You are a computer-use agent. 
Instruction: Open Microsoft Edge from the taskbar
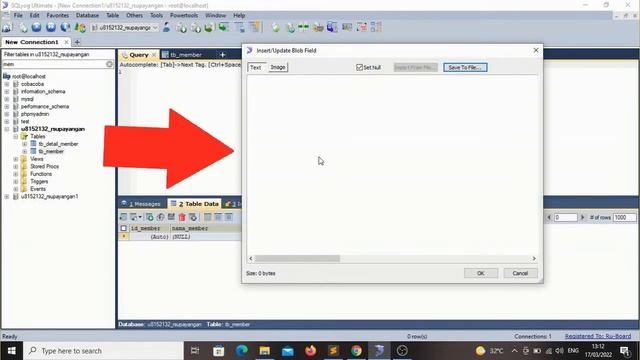[x=242, y=351]
